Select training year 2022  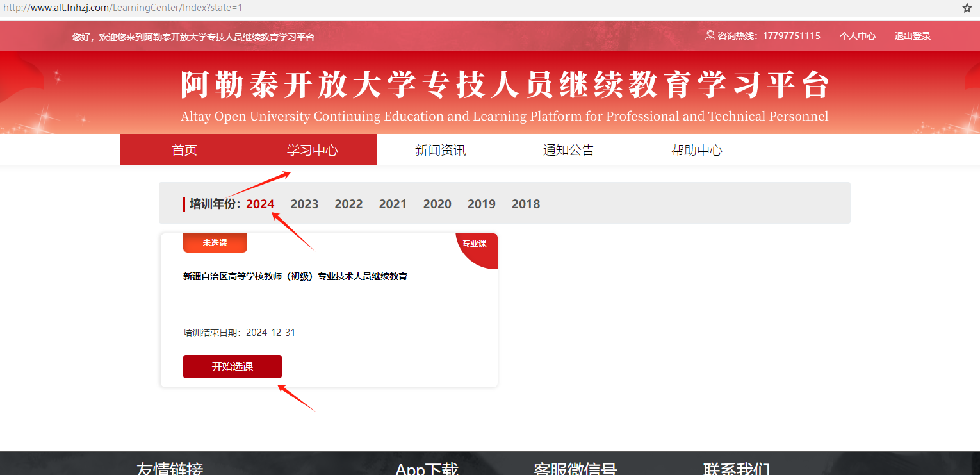pos(348,204)
